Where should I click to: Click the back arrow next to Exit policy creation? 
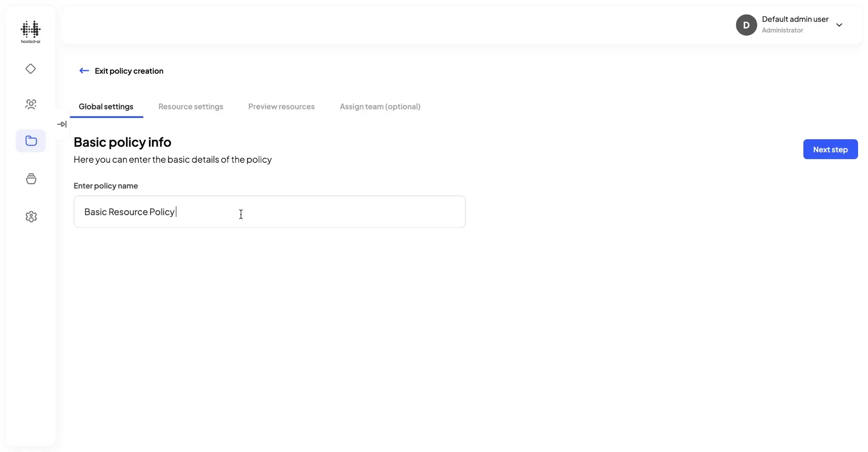84,71
